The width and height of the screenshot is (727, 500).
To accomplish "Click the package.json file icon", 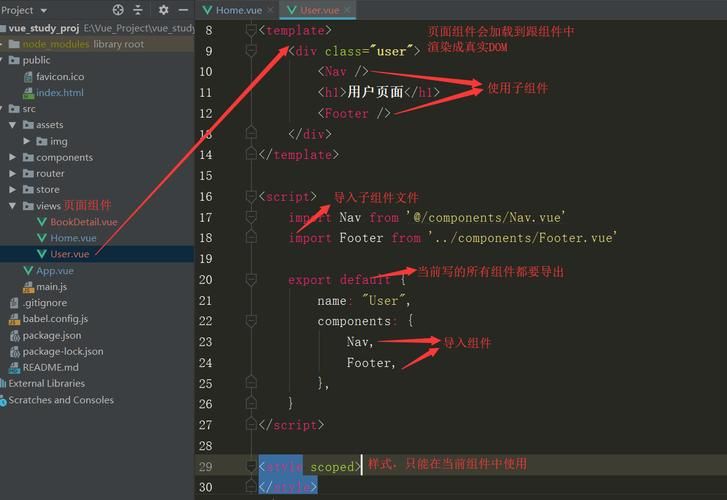I will (x=14, y=335).
